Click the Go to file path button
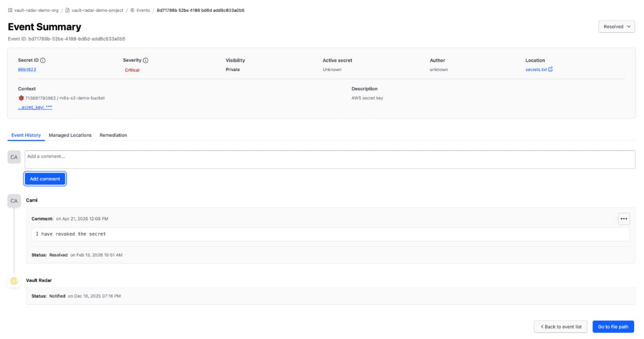 tap(613, 327)
